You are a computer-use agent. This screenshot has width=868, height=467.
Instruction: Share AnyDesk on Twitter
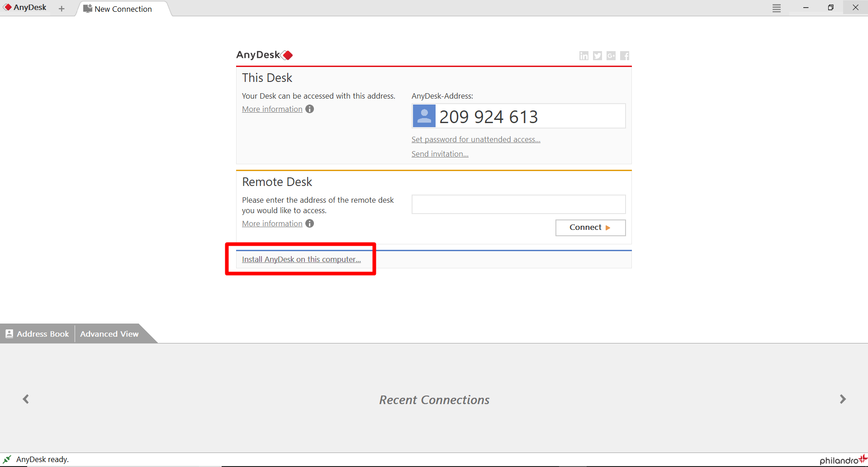[x=598, y=56]
